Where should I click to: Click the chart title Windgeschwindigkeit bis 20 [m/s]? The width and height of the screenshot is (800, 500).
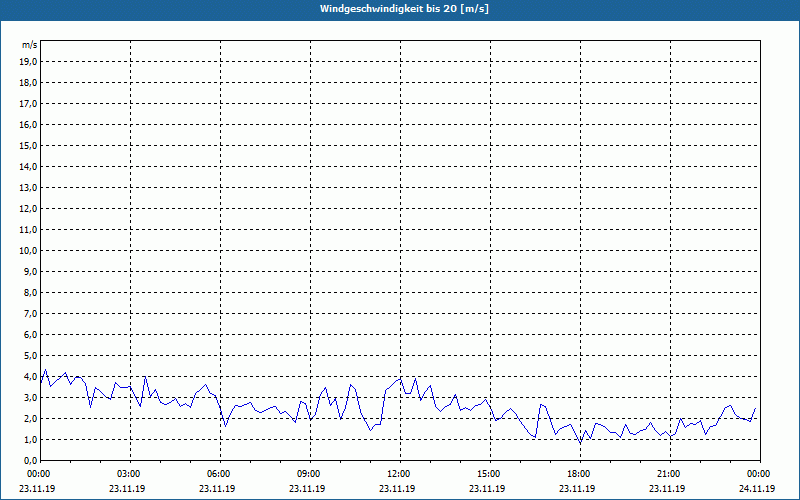point(404,9)
